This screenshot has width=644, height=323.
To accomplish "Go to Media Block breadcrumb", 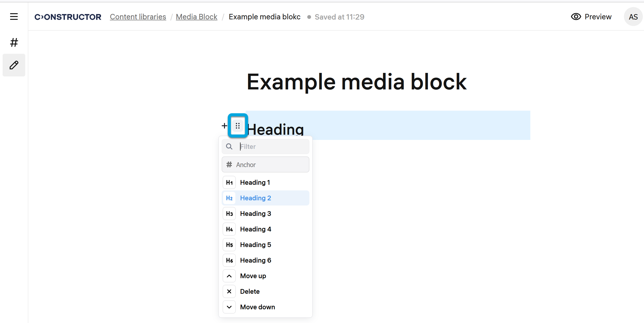I will (x=196, y=17).
